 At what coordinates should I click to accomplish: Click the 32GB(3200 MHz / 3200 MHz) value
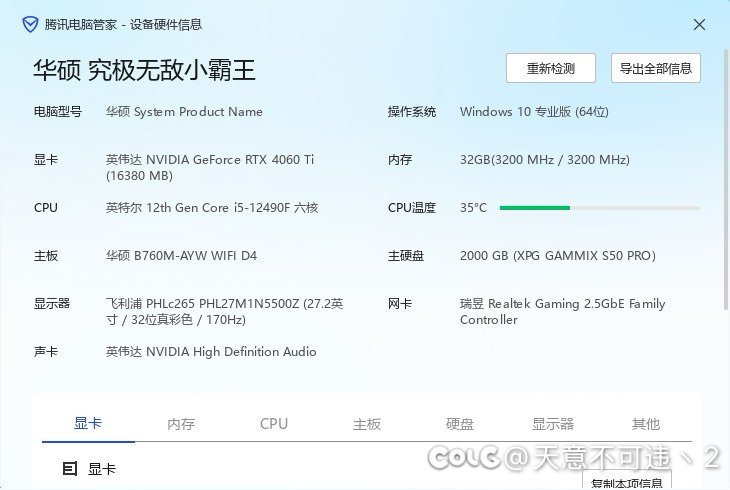(545, 160)
